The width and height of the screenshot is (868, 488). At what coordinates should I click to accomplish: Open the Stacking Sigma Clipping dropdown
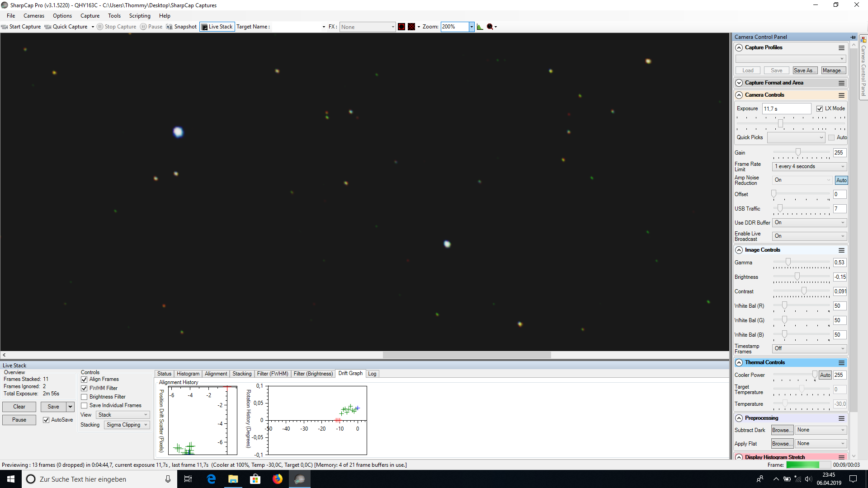(x=127, y=425)
